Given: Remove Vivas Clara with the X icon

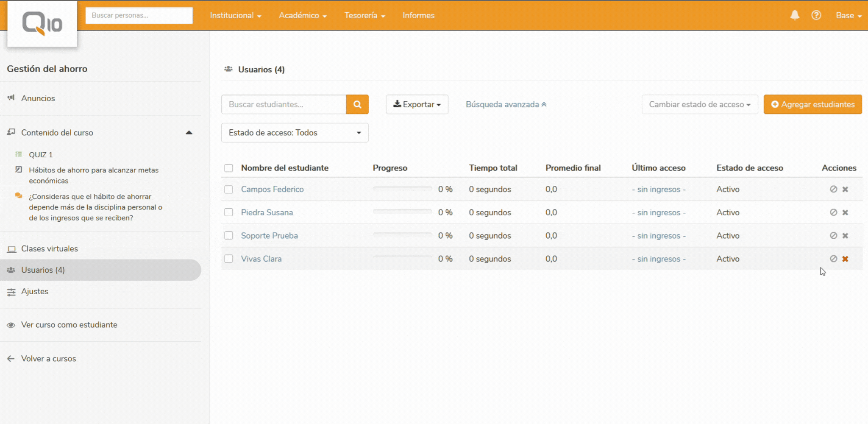Looking at the screenshot, I should coord(845,259).
